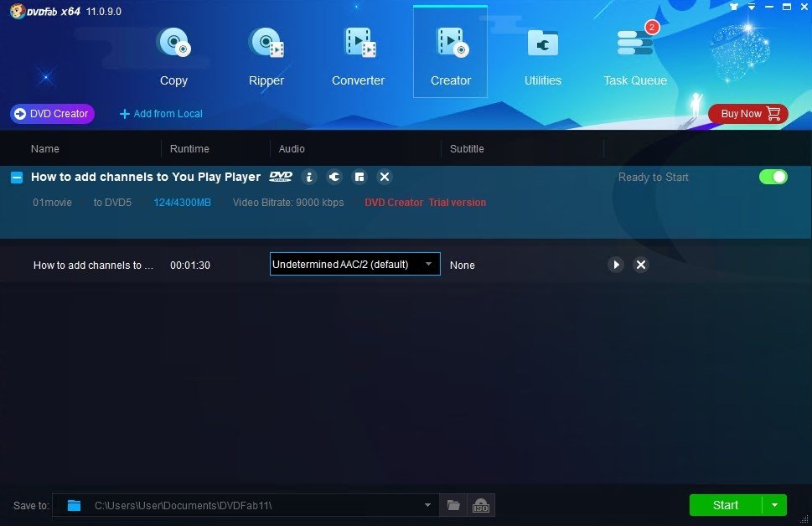Open advanced settings wrench icon
The height and width of the screenshot is (526, 812).
(x=334, y=177)
